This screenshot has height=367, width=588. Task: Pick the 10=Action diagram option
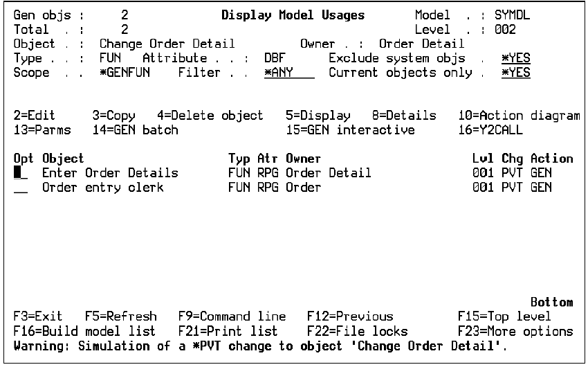[x=519, y=116]
